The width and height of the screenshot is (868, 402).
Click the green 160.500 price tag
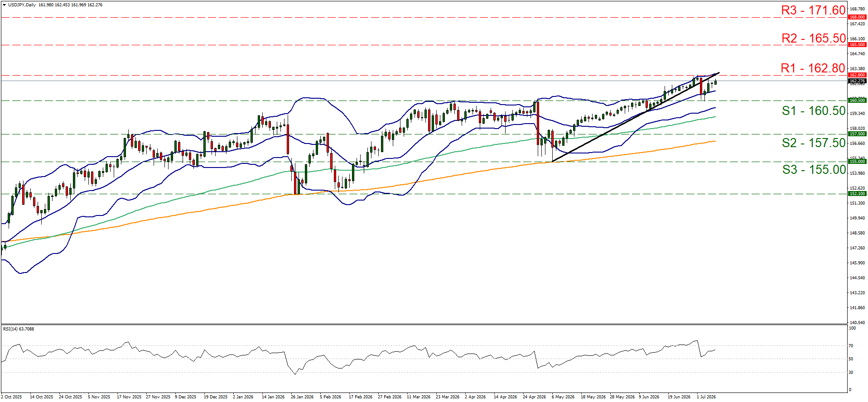(x=857, y=100)
